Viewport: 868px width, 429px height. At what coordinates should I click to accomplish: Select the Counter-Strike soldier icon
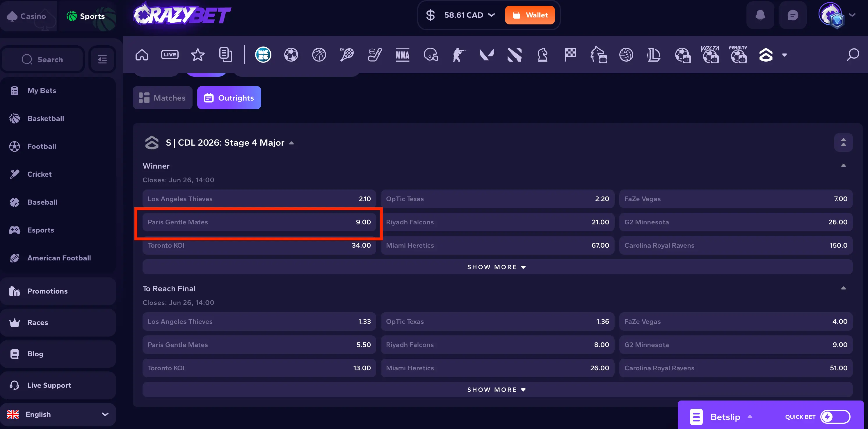tap(458, 55)
